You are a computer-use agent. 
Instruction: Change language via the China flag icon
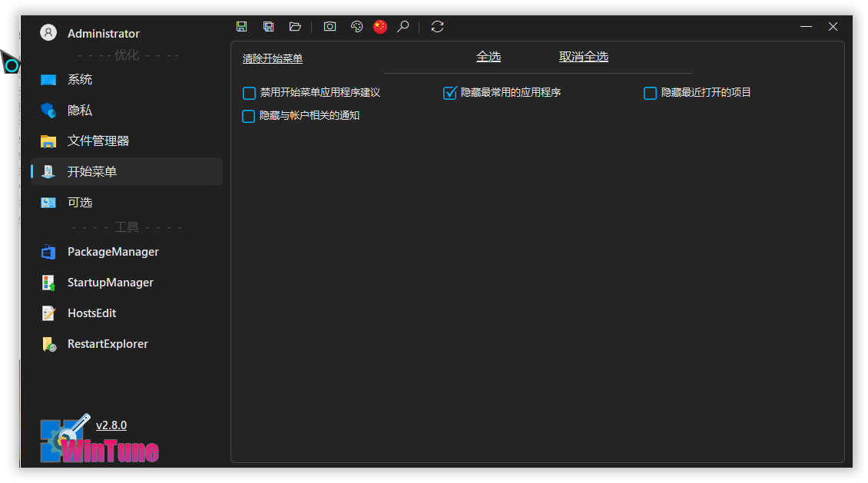(x=380, y=27)
